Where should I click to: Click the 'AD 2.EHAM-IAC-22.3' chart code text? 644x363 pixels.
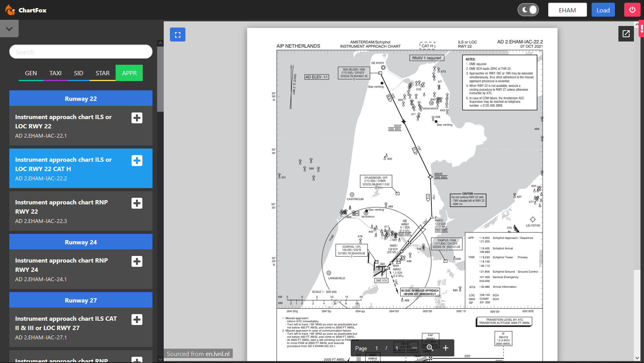pyautogui.click(x=41, y=221)
